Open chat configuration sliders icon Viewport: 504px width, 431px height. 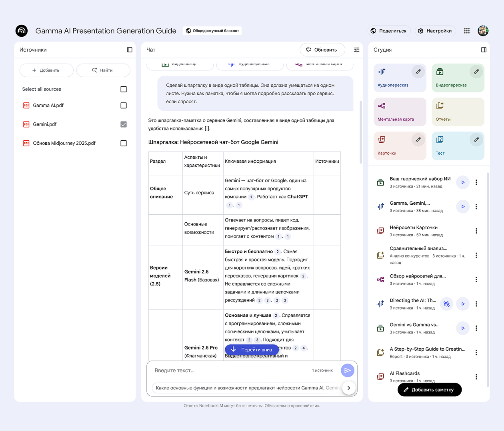click(x=356, y=50)
